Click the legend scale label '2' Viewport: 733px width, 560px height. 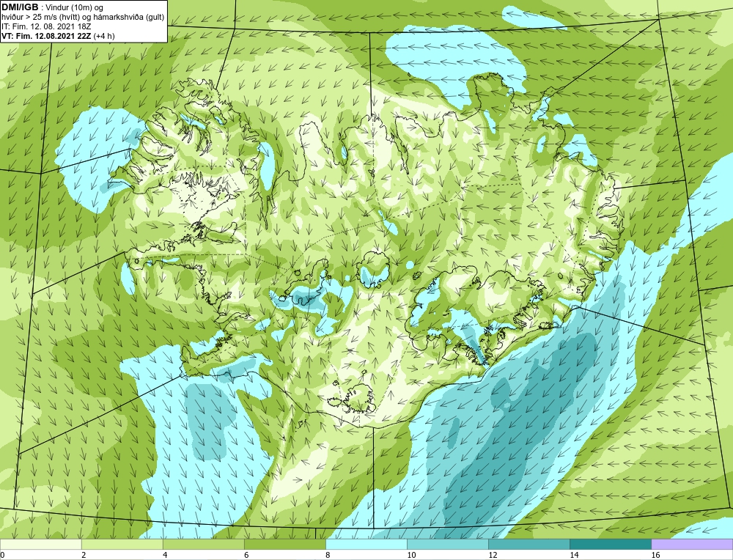84,555
